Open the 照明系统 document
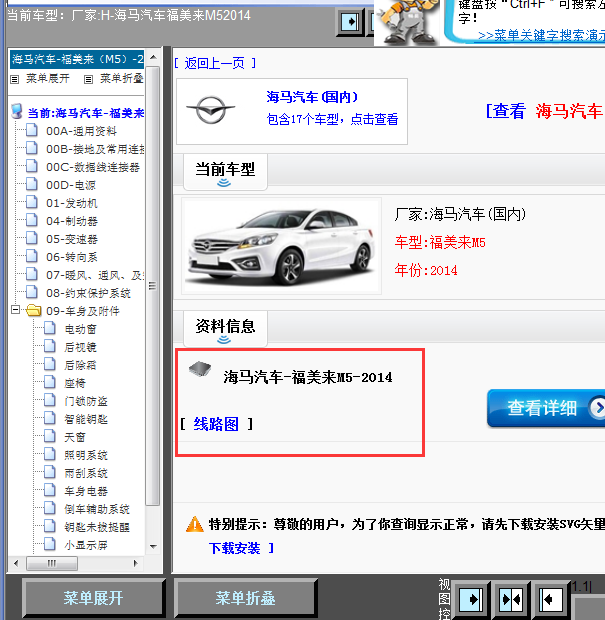 [86, 455]
